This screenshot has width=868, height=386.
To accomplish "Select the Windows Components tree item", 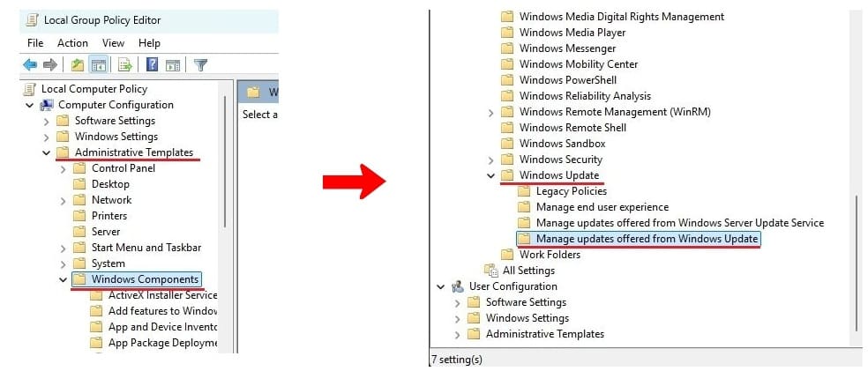I will [x=137, y=279].
